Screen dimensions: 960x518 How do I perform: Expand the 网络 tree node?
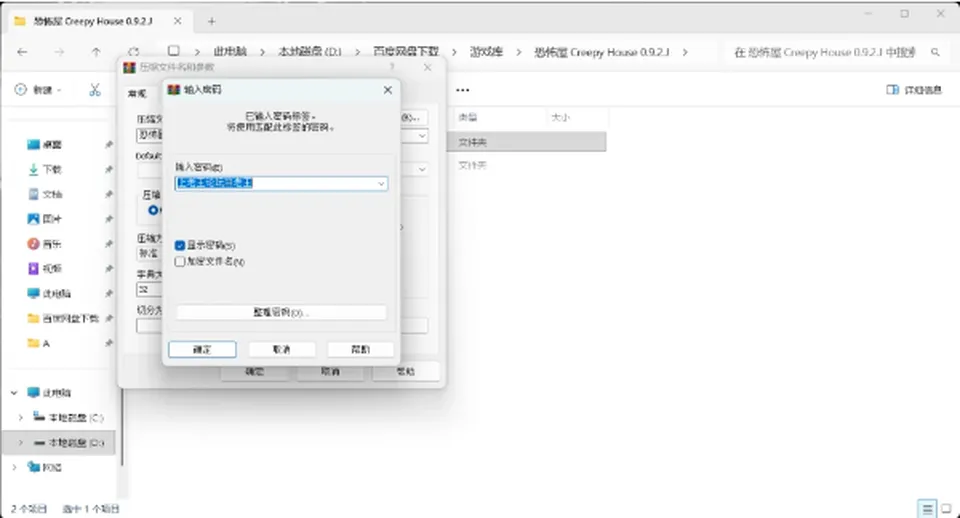14,467
